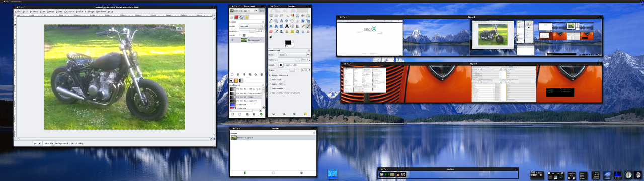
Task: Adjust the Layers Opacity slider
Action: tap(247, 31)
